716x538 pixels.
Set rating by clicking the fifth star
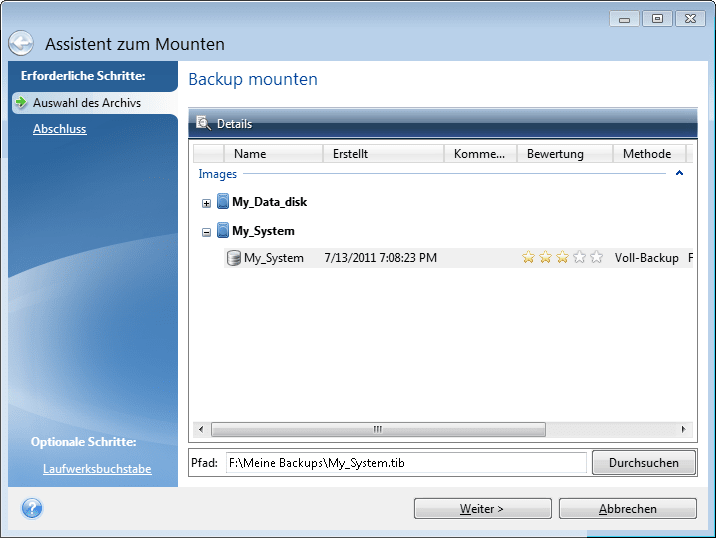point(597,258)
